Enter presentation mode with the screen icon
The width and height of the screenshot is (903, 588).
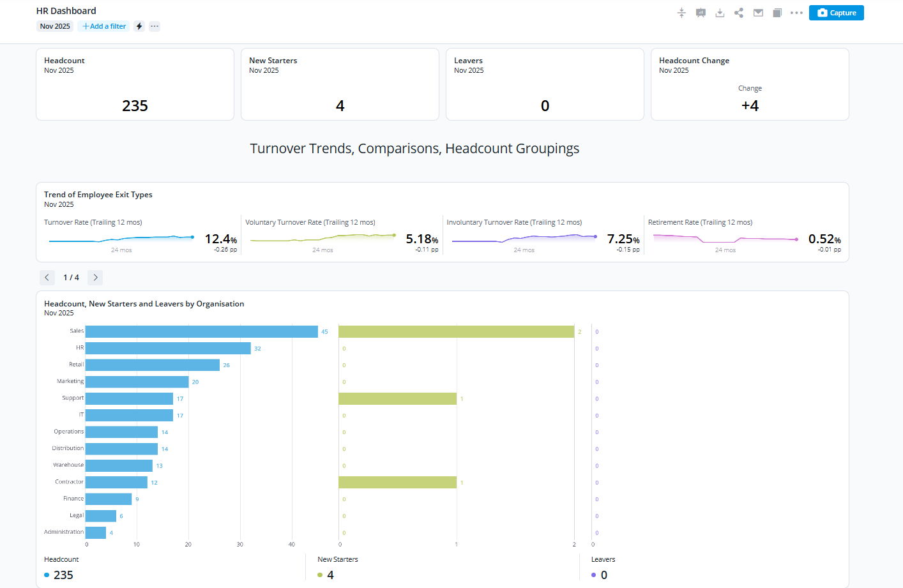701,12
